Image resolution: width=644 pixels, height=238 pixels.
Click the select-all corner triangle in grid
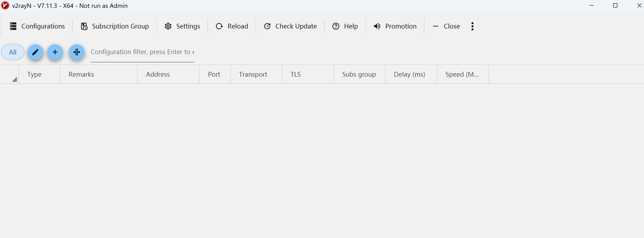tap(14, 79)
